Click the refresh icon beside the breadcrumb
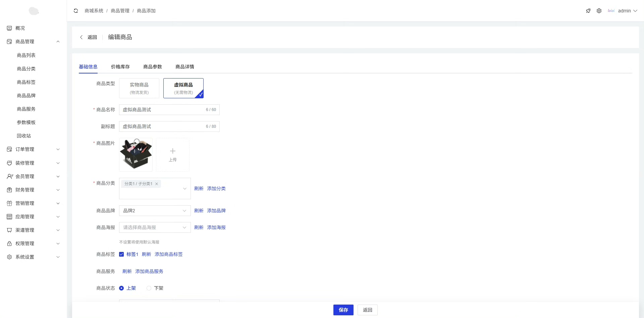The width and height of the screenshot is (644, 318). coord(76,11)
